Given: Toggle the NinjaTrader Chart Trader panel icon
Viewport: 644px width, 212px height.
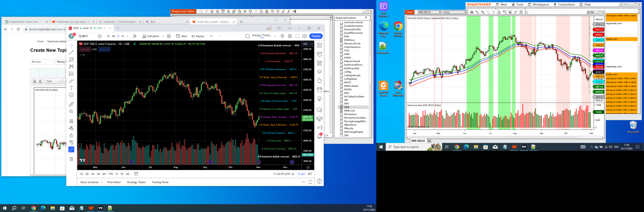Looking at the screenshot, I should 504,12.
